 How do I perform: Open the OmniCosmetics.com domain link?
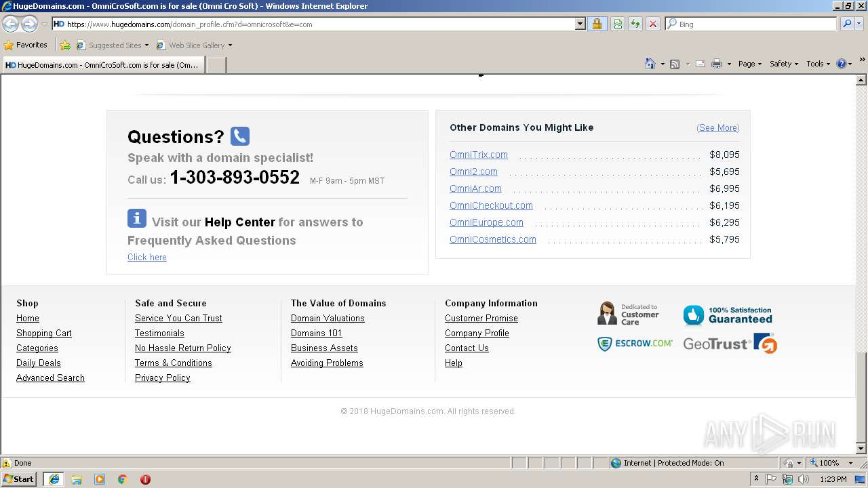[x=493, y=239]
